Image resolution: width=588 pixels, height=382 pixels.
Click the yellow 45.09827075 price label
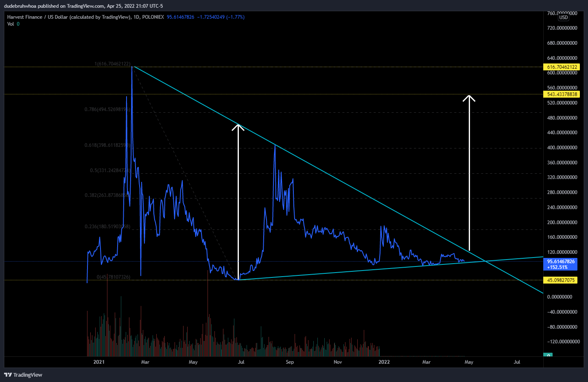[561, 280]
